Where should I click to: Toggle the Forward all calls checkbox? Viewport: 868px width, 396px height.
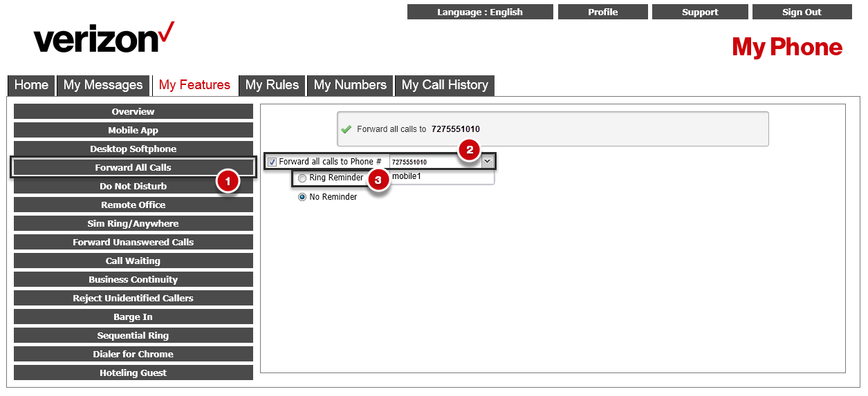[x=272, y=162]
